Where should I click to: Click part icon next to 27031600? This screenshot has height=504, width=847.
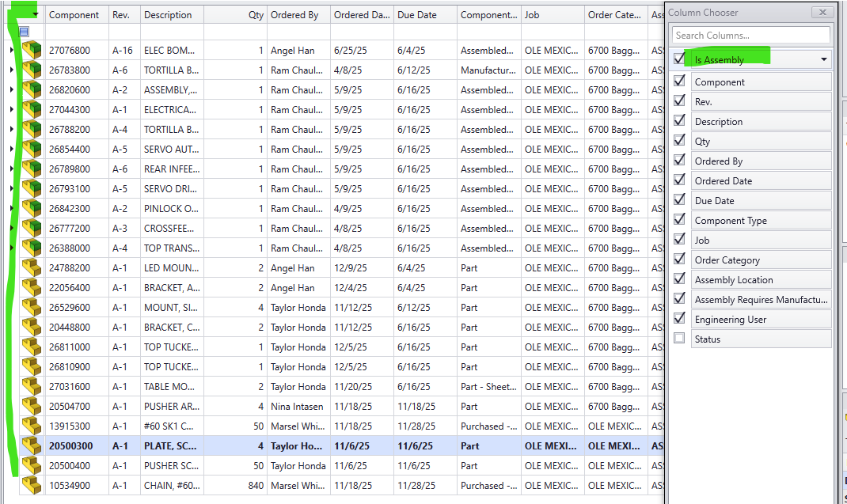[x=32, y=387]
